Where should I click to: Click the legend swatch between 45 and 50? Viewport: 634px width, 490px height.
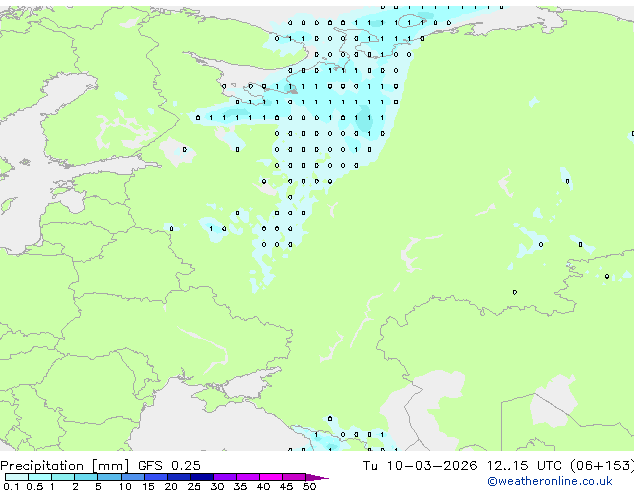294,477
